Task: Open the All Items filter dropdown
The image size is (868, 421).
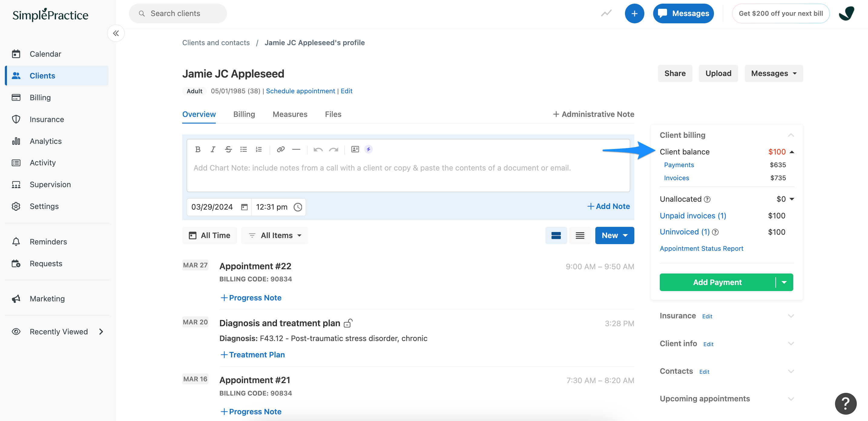Action: [x=274, y=235]
